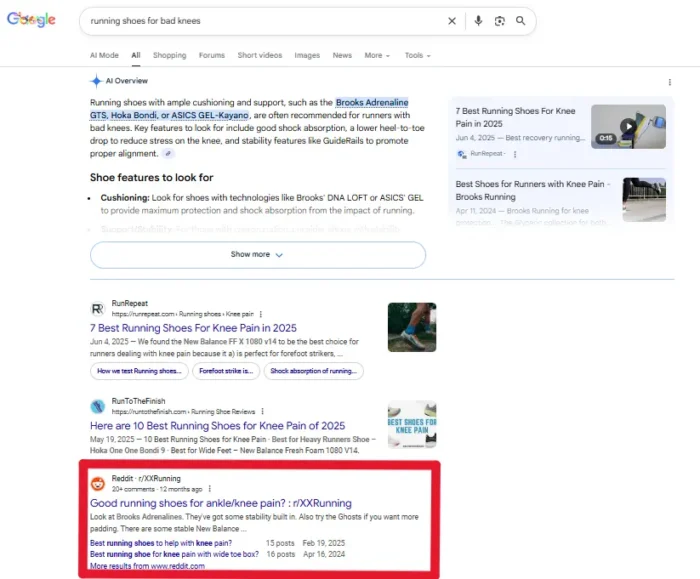Click the Google logo

point(31,19)
